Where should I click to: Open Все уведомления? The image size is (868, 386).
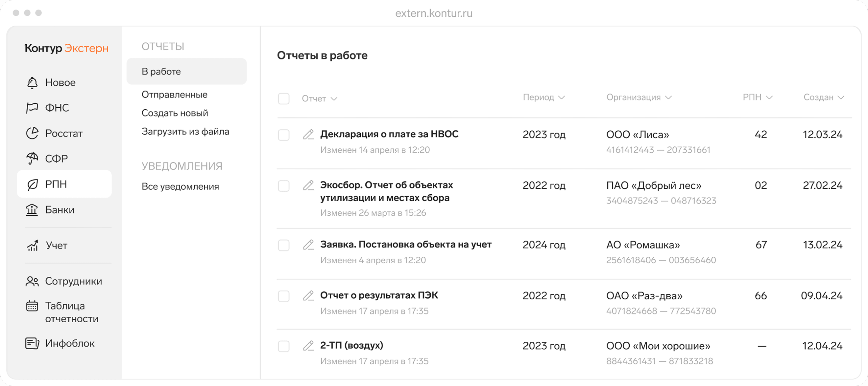(x=181, y=186)
